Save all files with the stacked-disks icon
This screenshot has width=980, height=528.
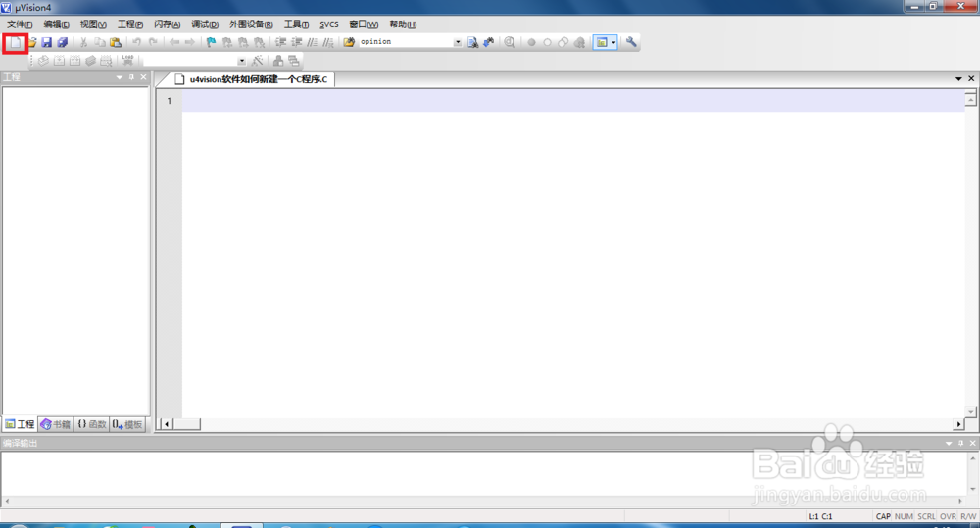[x=63, y=42]
